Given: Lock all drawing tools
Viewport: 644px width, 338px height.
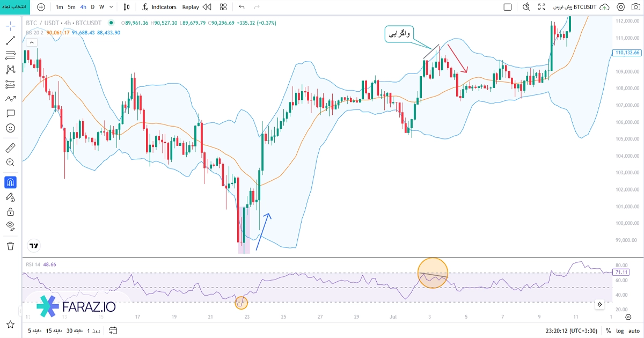Looking at the screenshot, I should click(x=11, y=212).
